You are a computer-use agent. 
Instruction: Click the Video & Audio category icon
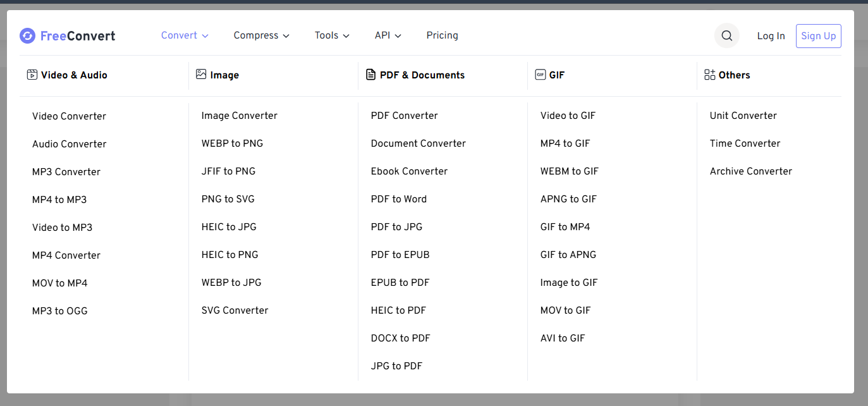click(32, 75)
